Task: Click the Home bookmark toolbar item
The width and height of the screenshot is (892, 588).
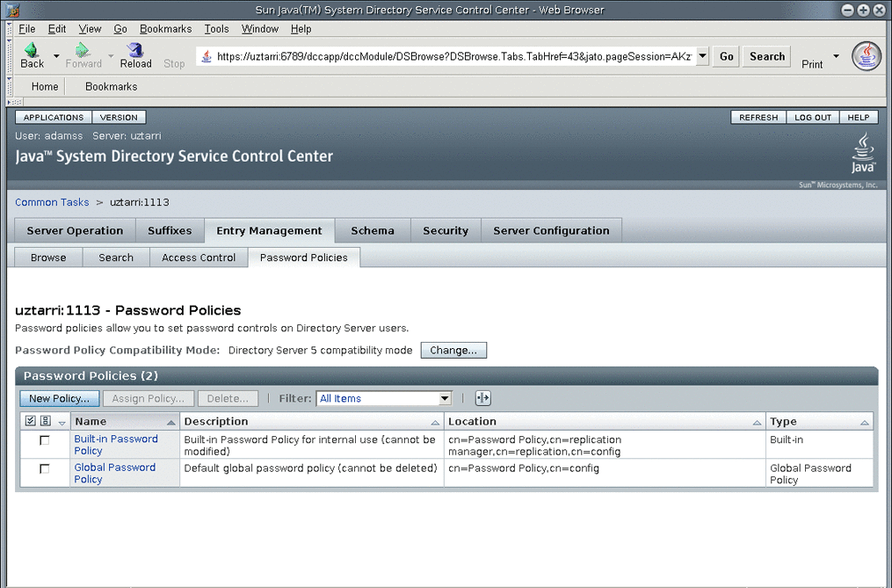Action: point(44,86)
